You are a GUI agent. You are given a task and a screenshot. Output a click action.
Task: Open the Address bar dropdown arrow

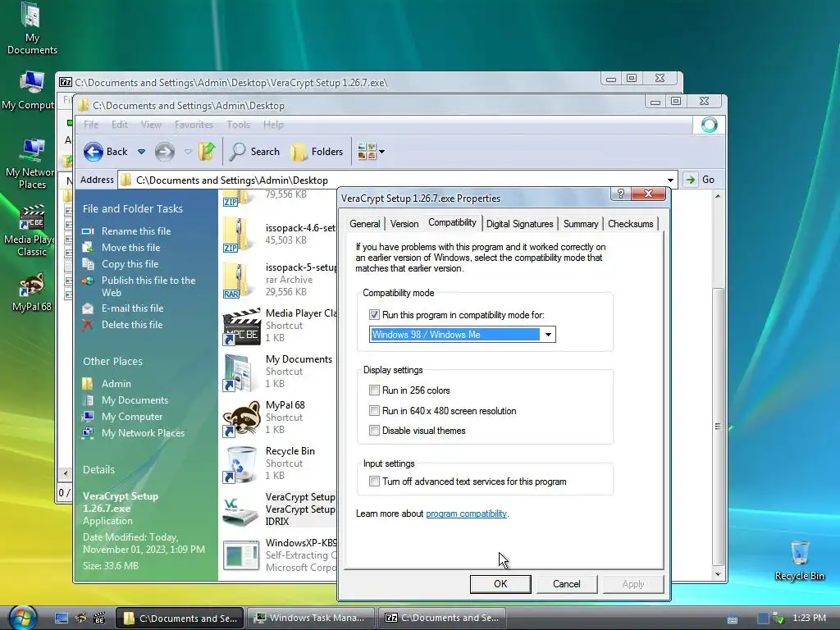670,180
